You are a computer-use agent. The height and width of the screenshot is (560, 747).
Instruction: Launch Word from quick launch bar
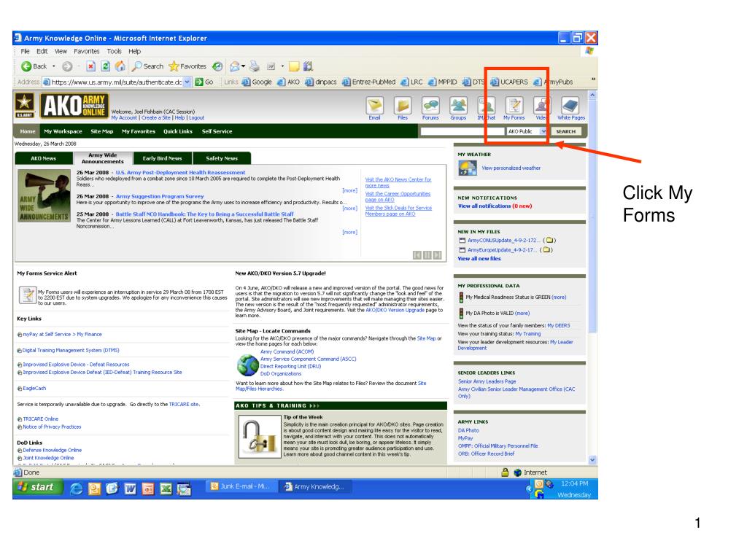[x=130, y=489]
